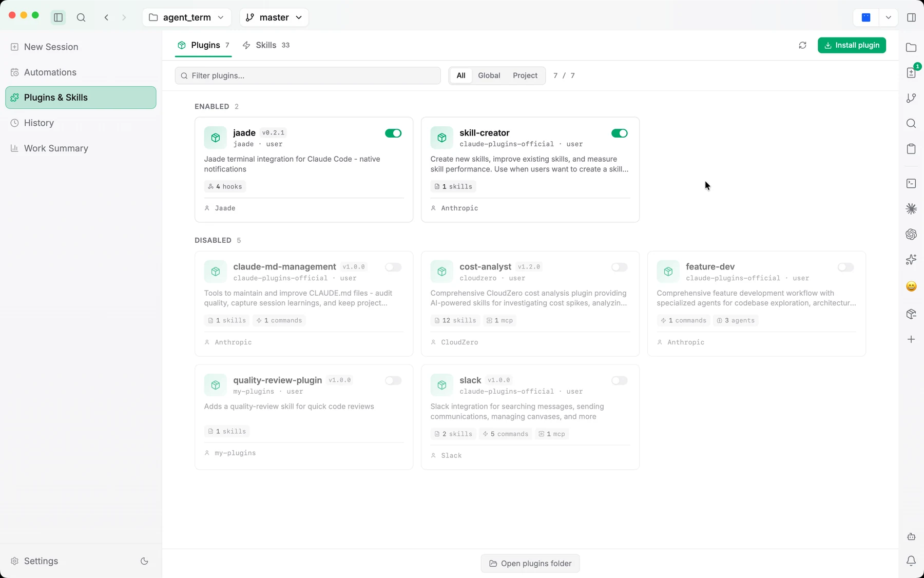Switch to the Skills tab
924x578 pixels.
click(x=266, y=45)
